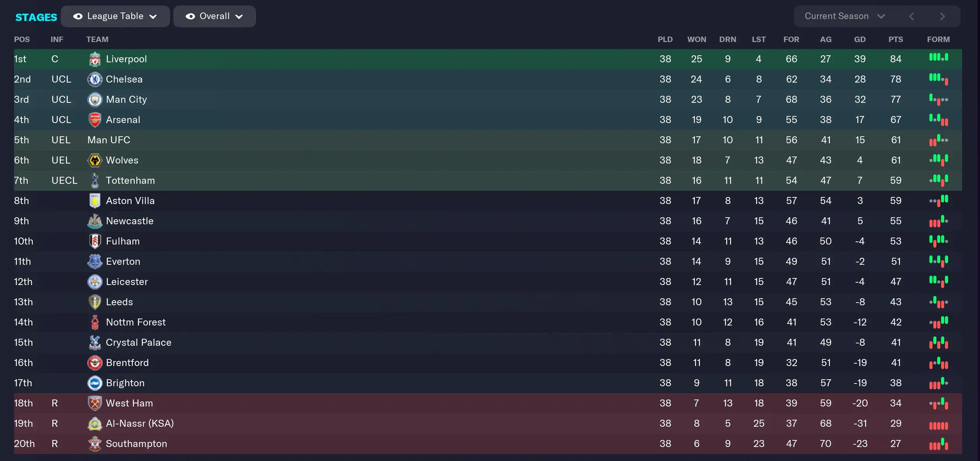
Task: Click the Wolves club crest icon
Action: coord(95,160)
